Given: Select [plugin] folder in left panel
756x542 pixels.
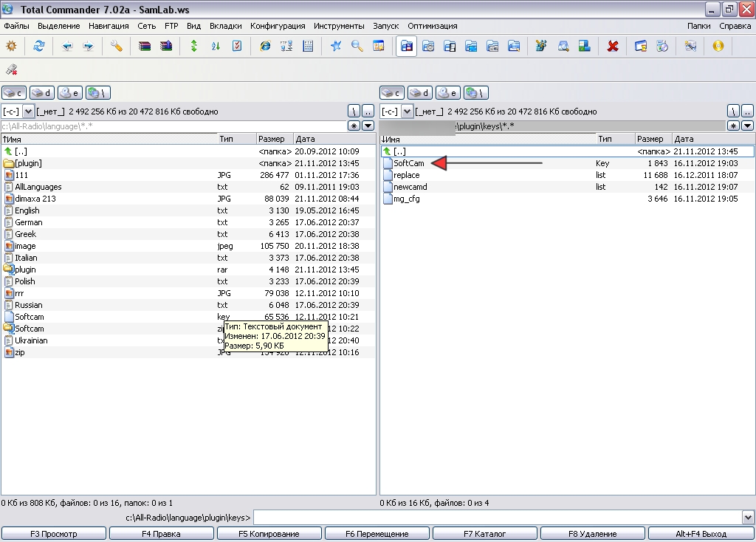Looking at the screenshot, I should tap(188, 163).
